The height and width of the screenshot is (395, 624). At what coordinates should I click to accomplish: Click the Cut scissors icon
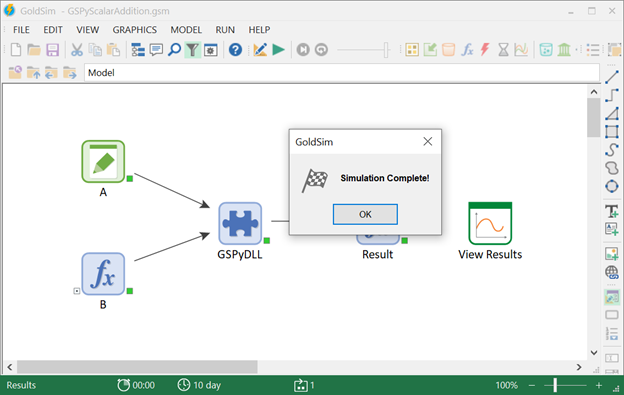point(77,50)
